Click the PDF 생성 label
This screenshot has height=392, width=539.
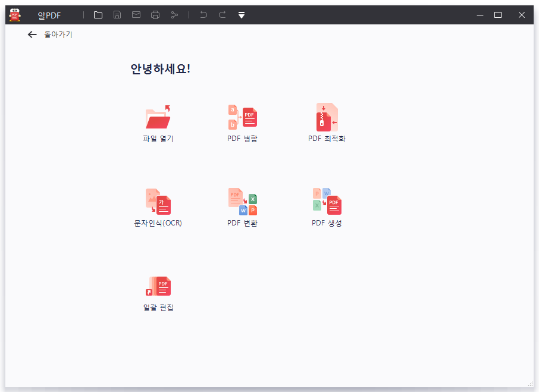(327, 223)
